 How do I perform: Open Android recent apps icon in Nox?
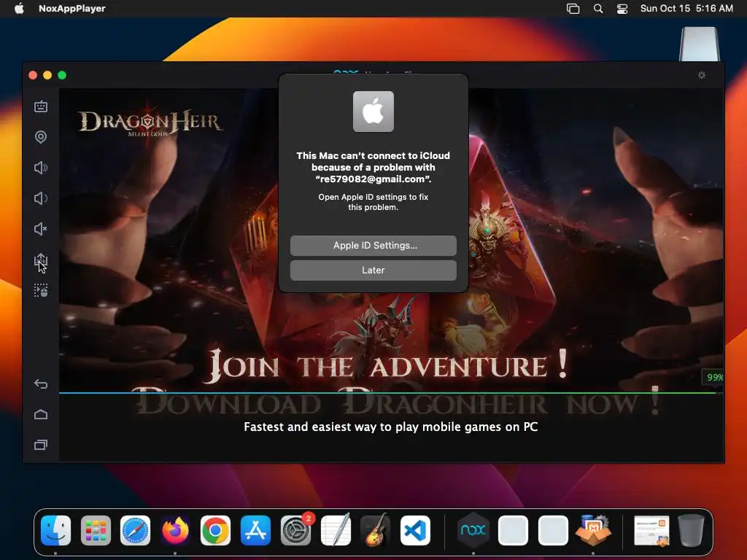pos(41,445)
